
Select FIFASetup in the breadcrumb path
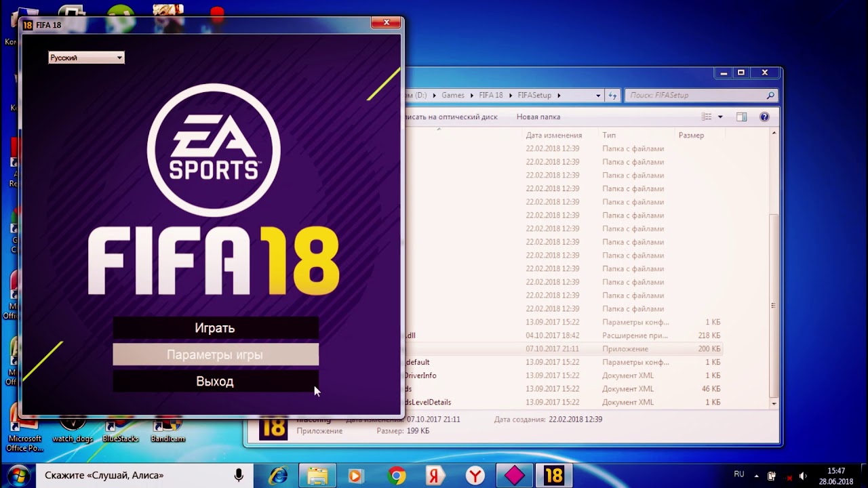point(534,96)
